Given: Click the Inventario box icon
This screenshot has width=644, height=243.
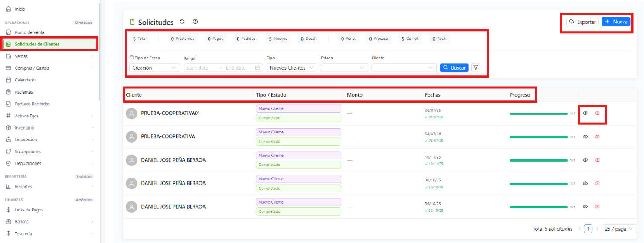Looking at the screenshot, I should (8, 128).
